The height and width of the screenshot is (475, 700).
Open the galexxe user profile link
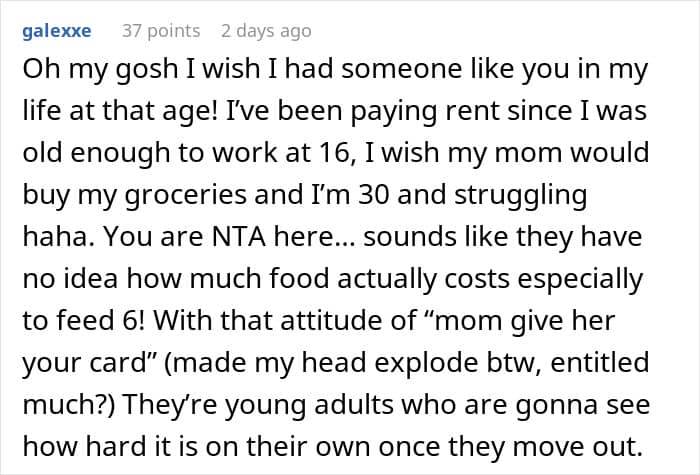(x=56, y=31)
